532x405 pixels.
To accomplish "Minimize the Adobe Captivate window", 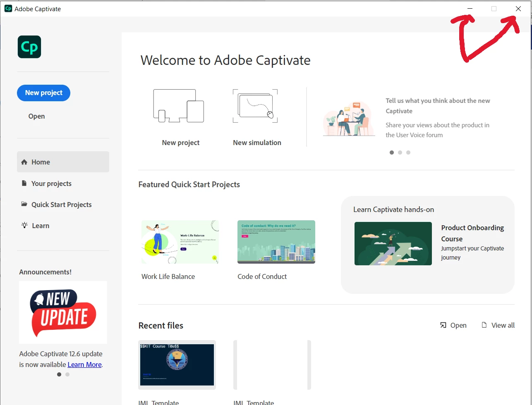I will 470,9.
